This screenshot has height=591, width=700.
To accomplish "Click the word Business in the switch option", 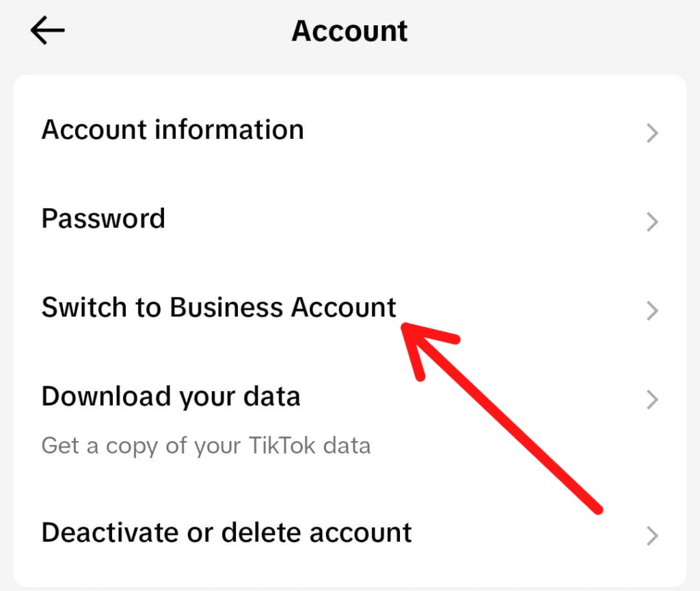I will [226, 307].
